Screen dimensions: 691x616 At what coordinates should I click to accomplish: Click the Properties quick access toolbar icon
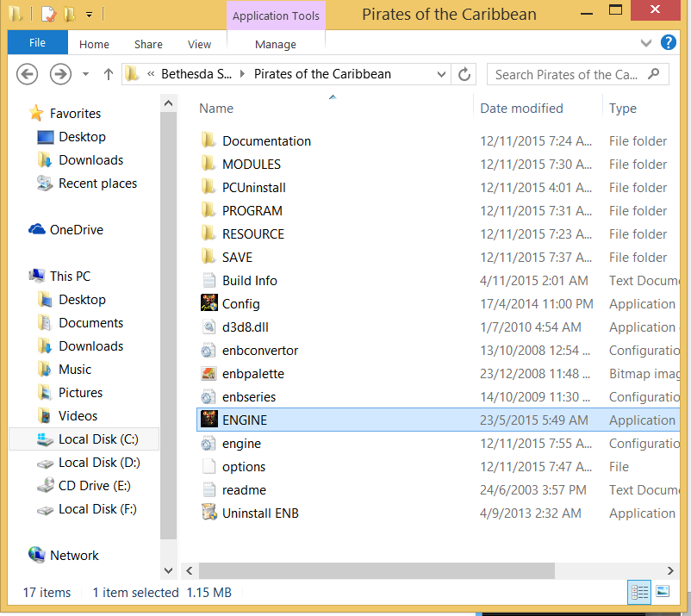tap(48, 14)
